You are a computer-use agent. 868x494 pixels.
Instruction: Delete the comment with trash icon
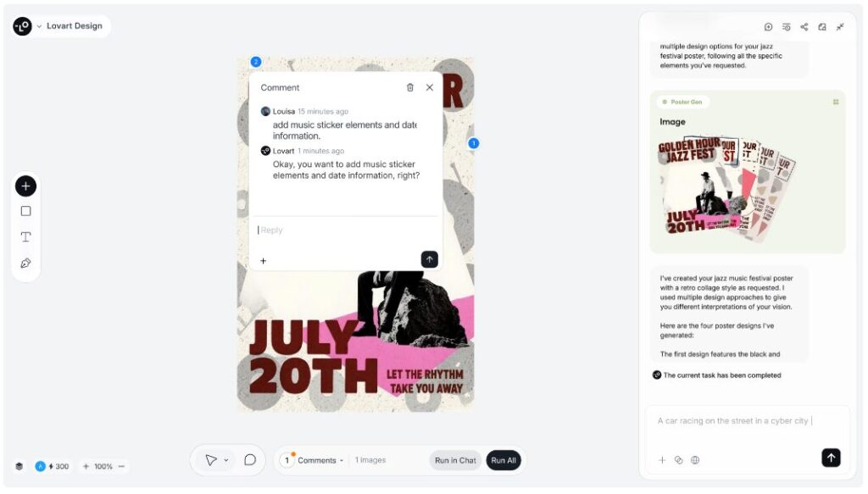410,87
